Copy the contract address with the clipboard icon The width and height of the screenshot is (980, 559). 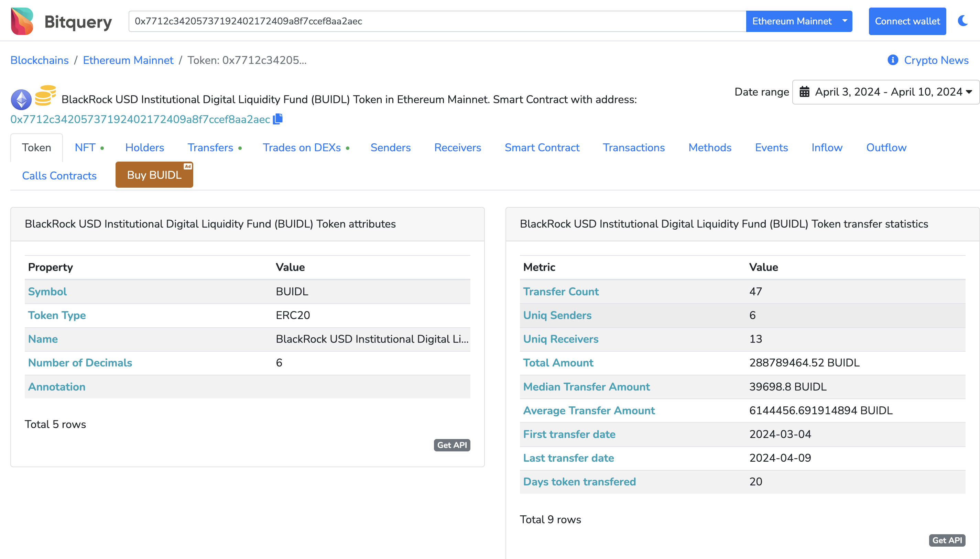277,119
